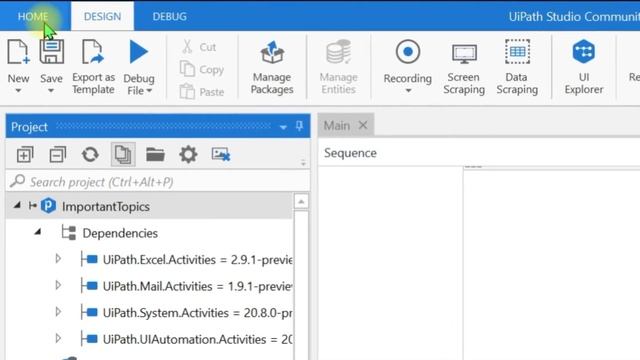Open the New dropdown arrow
This screenshot has height=360, width=640.
18,91
